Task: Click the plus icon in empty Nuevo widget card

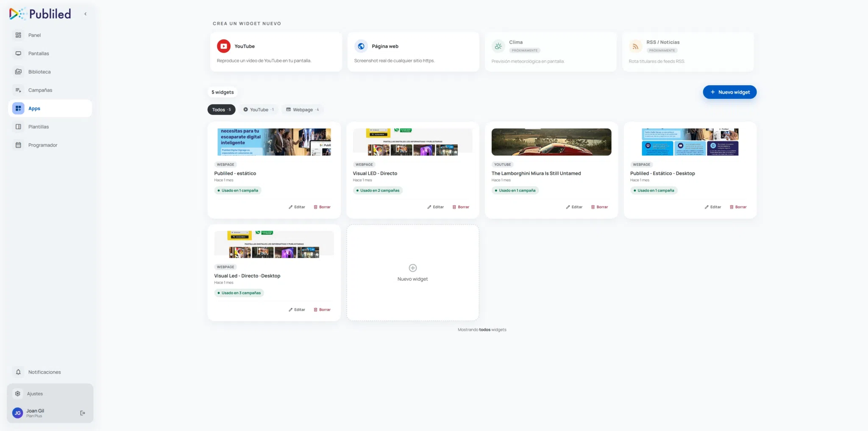Action: point(413,268)
